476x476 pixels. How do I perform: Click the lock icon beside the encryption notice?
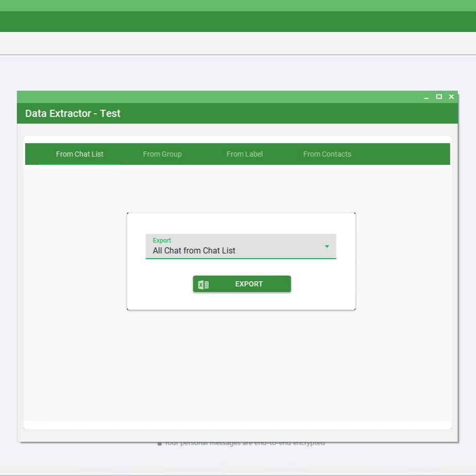point(160,443)
